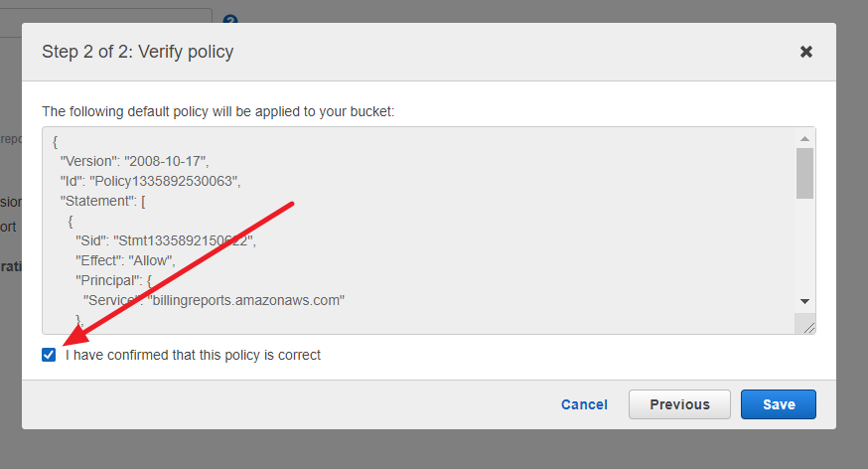
Task: Go back with the Previous button
Action: pyautogui.click(x=679, y=404)
